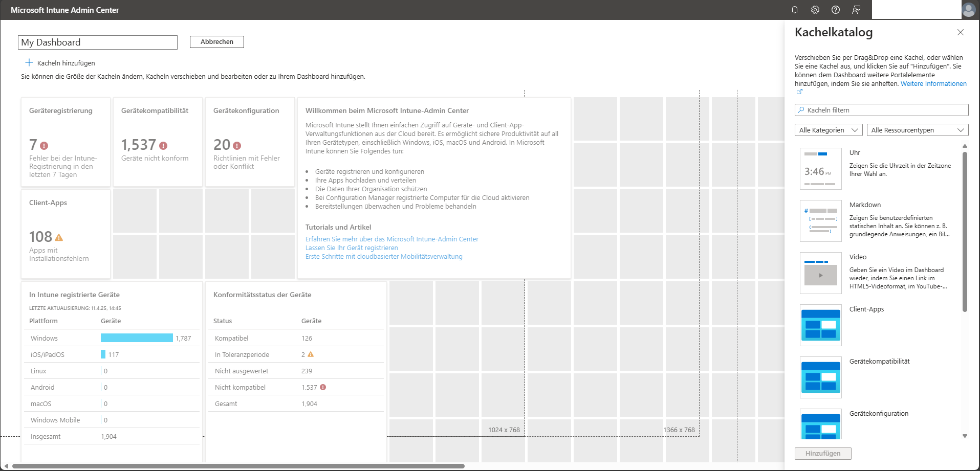980x471 pixels.
Task: Select the Gerätekompatibilität dashboard tile title
Action: [155, 110]
